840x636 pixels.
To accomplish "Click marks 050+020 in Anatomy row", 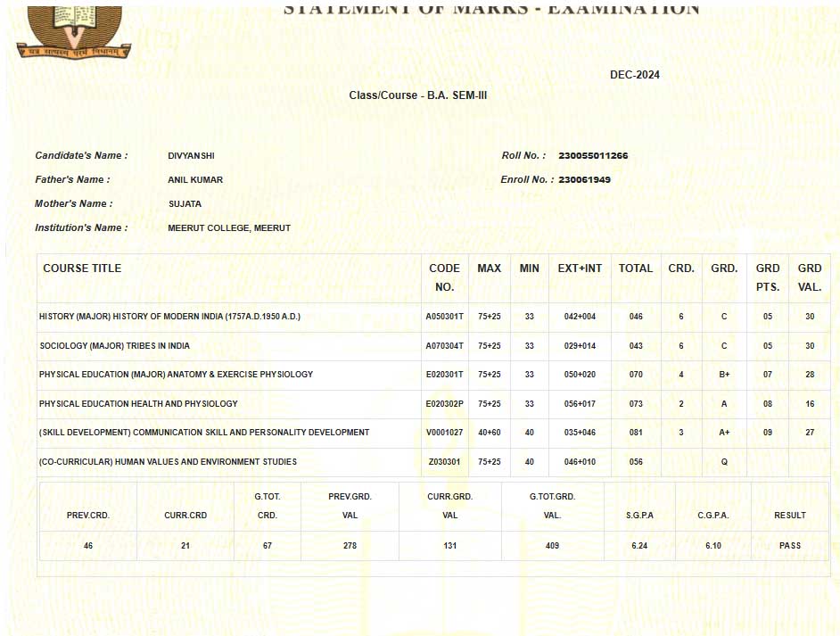I will click(x=580, y=375).
